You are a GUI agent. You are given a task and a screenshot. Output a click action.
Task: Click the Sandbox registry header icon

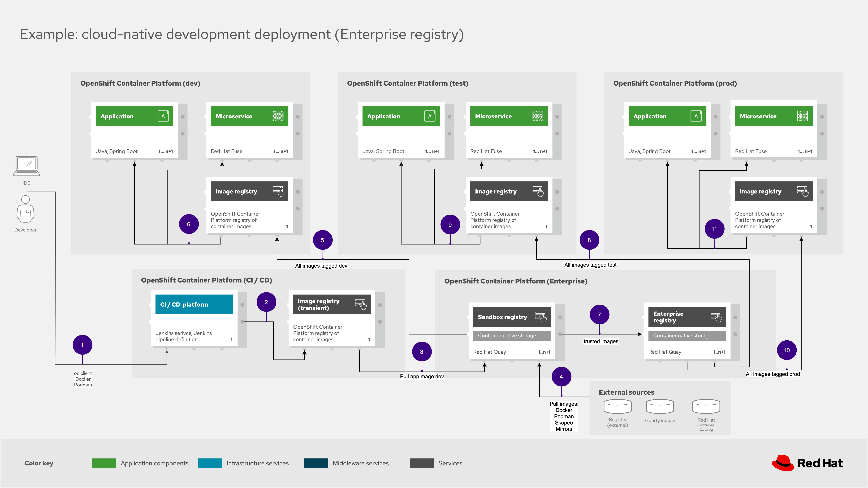[541, 317]
